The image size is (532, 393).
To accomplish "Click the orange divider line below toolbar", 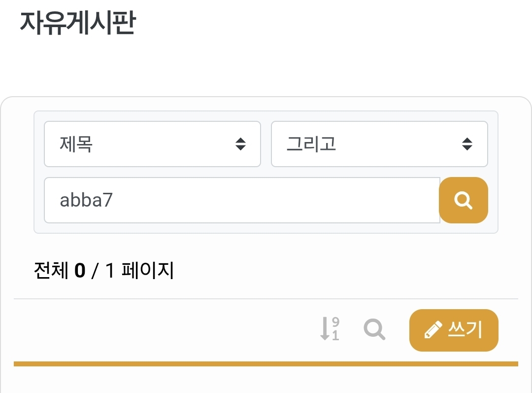I will coord(266,364).
